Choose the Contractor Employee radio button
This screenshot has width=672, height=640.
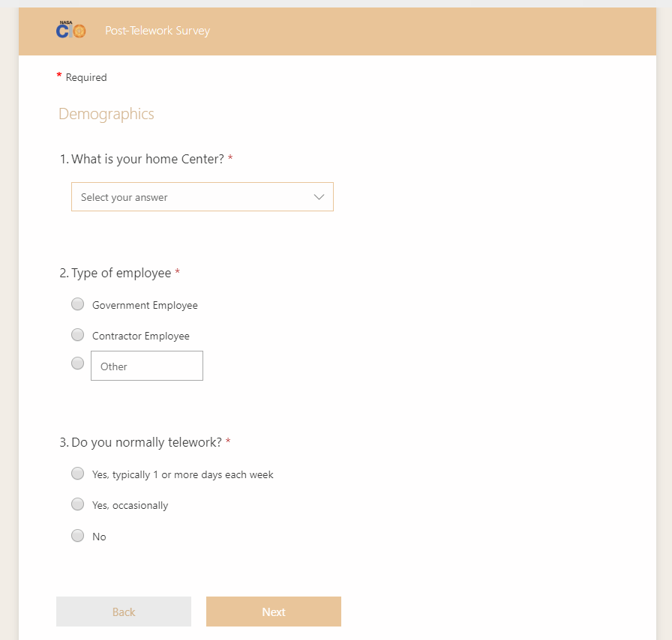77,335
